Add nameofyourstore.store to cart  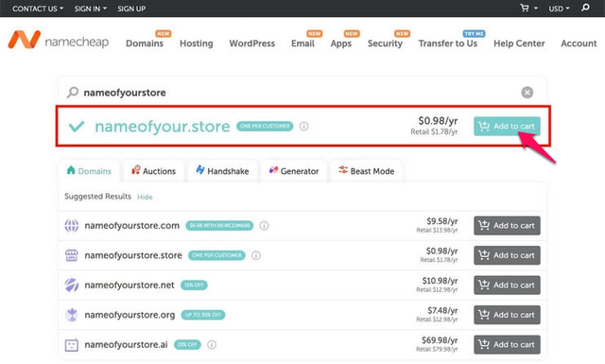(x=507, y=255)
